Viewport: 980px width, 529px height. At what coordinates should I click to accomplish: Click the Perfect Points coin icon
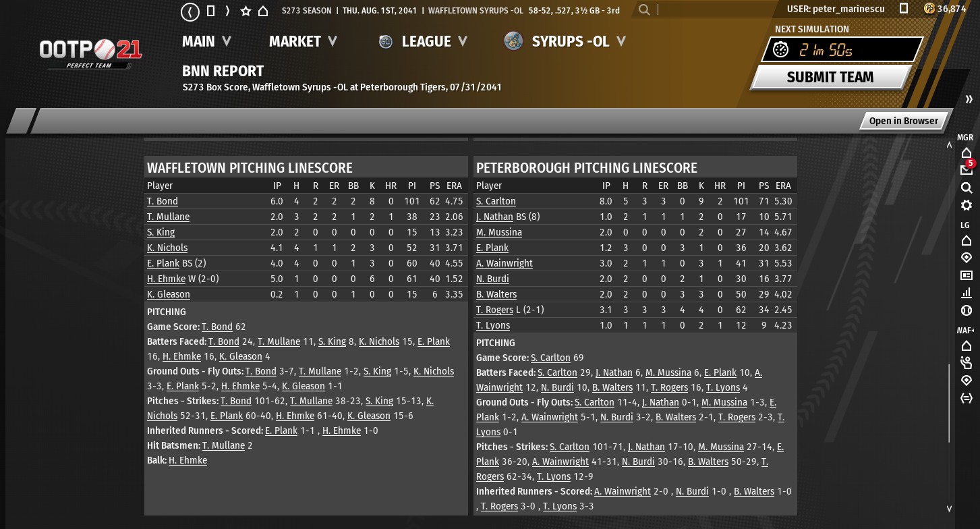(929, 9)
